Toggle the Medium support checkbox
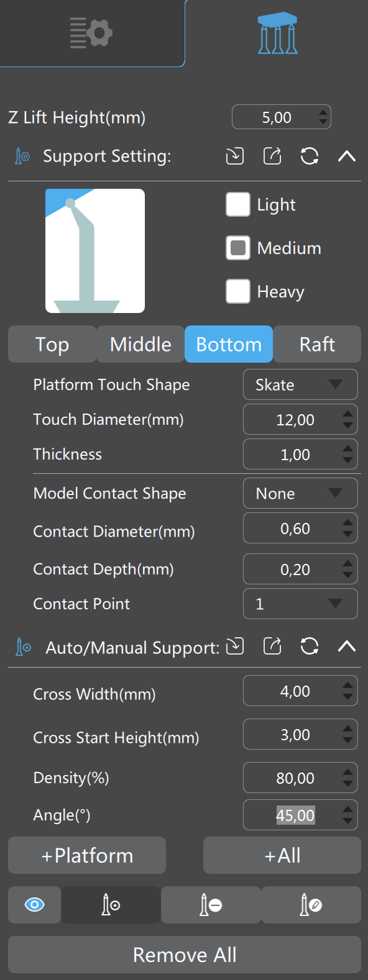The width and height of the screenshot is (368, 980). tap(238, 248)
